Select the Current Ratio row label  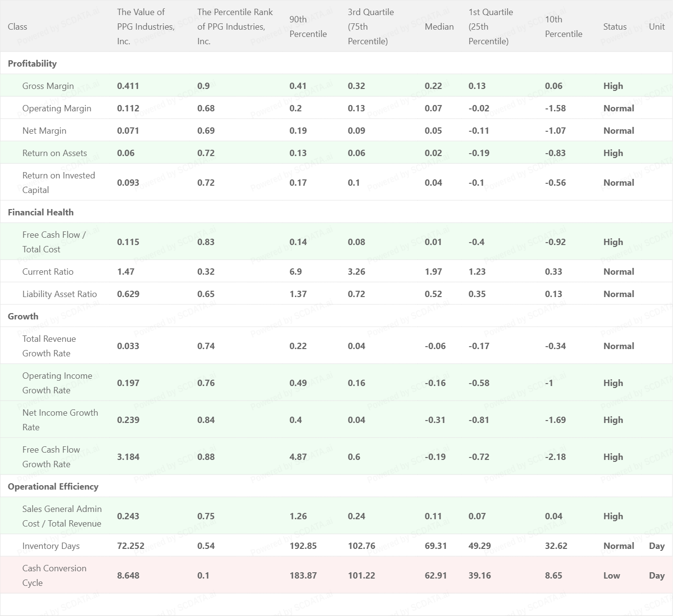pos(48,272)
